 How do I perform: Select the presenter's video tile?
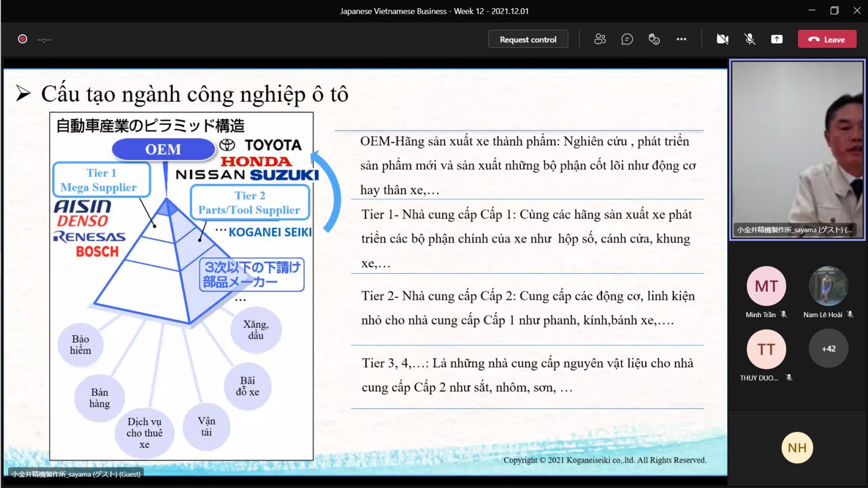point(797,150)
